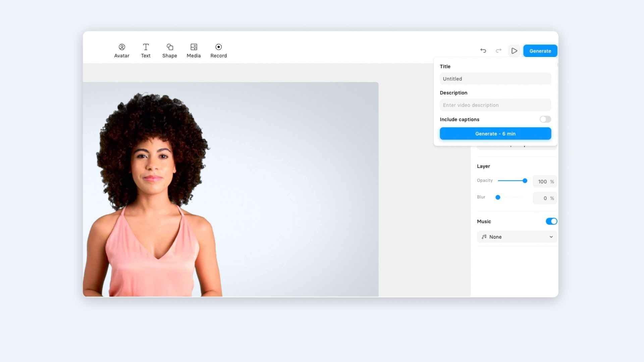Enable the Music toggle
This screenshot has height=362, width=644.
click(x=551, y=221)
